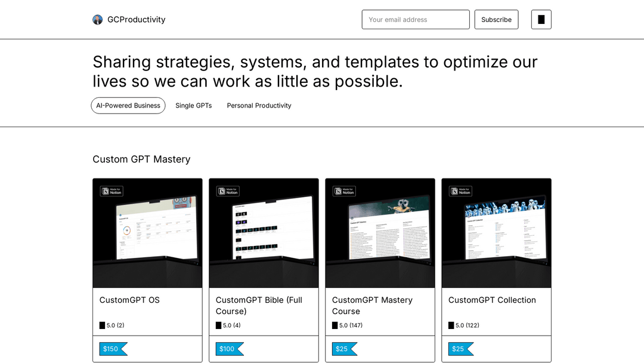Click the GCProductivity profile avatar

click(98, 20)
